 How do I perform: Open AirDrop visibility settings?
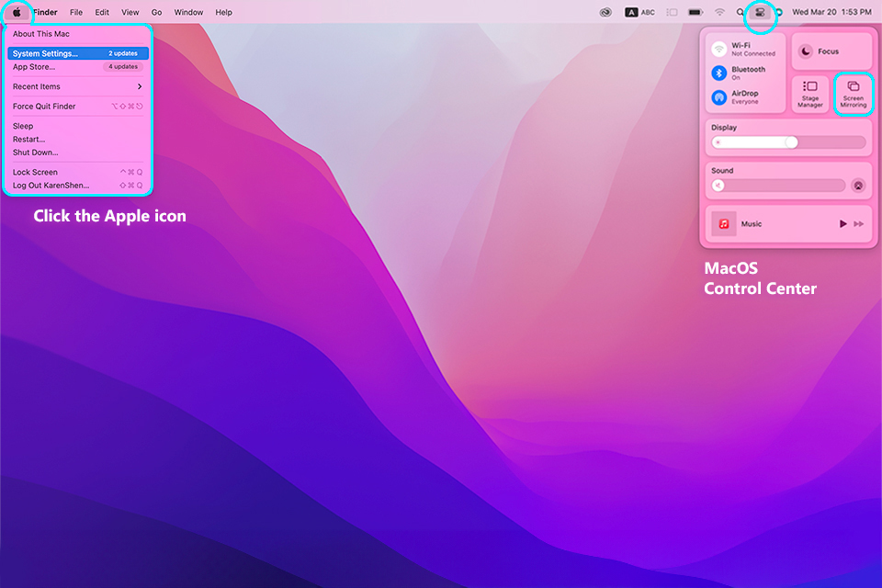[719, 97]
